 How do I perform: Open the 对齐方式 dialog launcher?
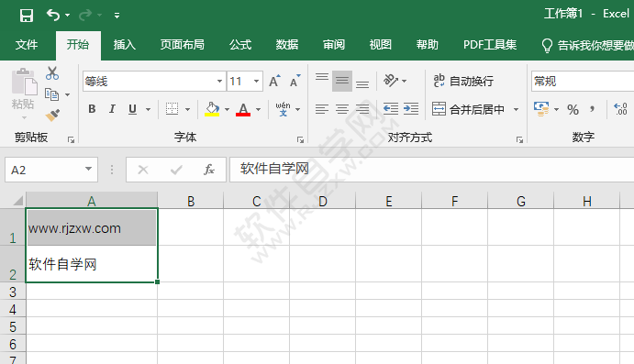(519, 139)
